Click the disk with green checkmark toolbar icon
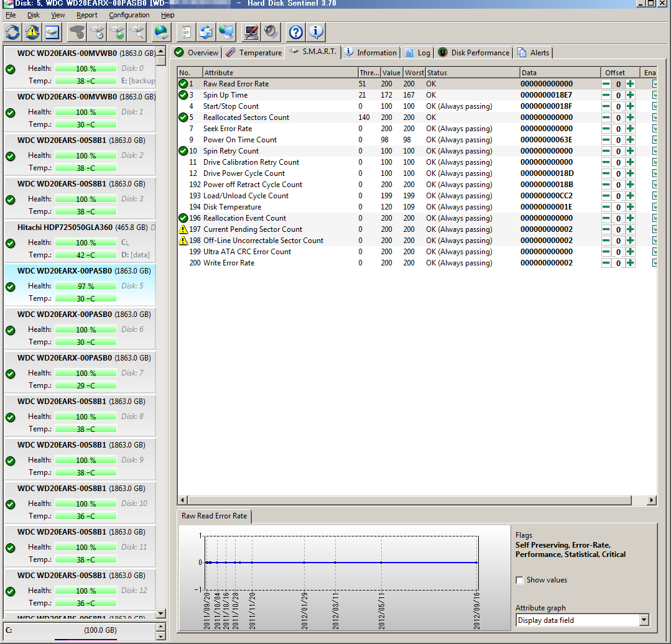 click(117, 32)
